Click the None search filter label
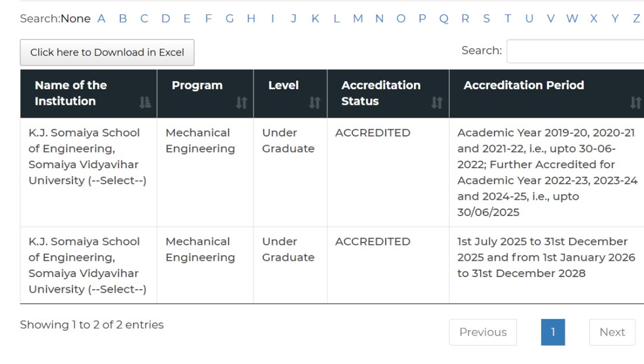644x364 pixels. 75,18
